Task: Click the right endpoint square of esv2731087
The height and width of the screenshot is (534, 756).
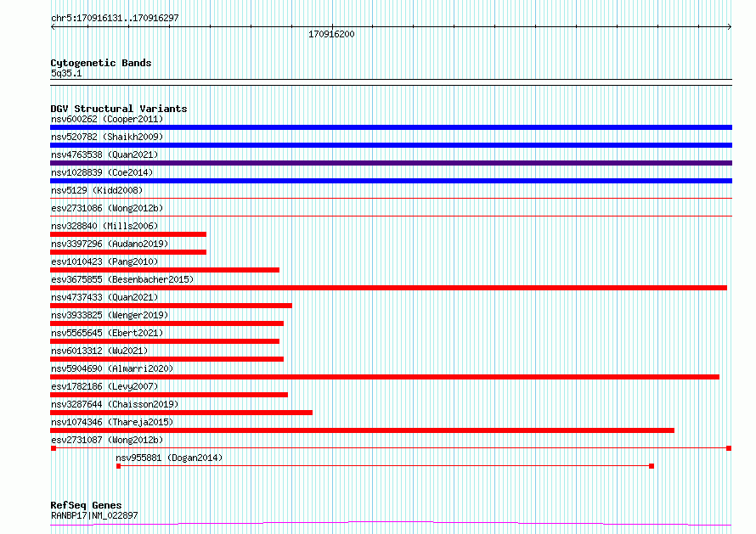Action: [729, 448]
